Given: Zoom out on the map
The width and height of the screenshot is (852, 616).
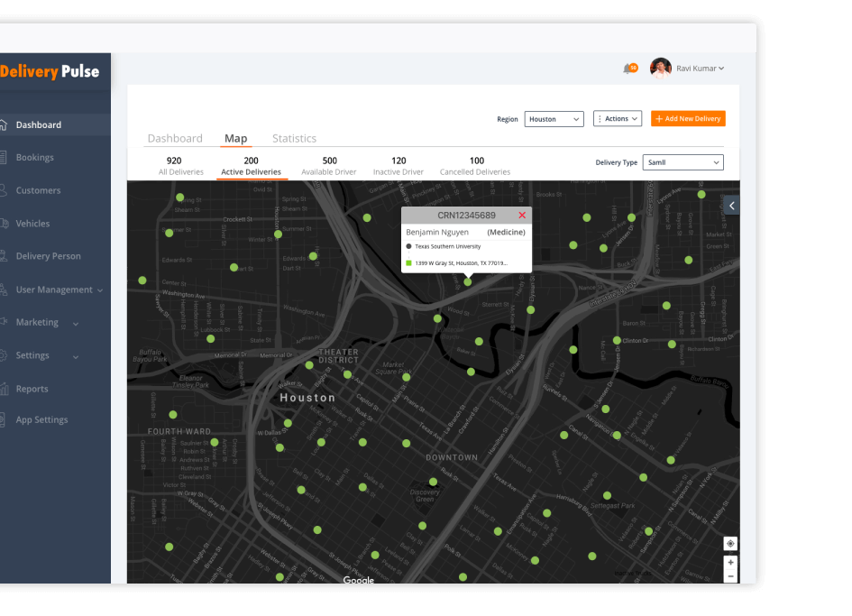Looking at the screenshot, I should 731,576.
